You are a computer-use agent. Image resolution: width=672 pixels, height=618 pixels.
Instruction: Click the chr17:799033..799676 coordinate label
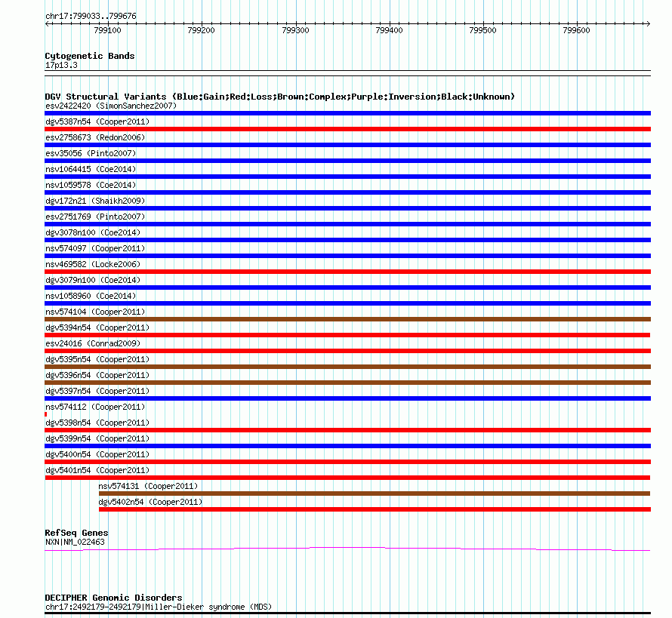[x=91, y=17]
